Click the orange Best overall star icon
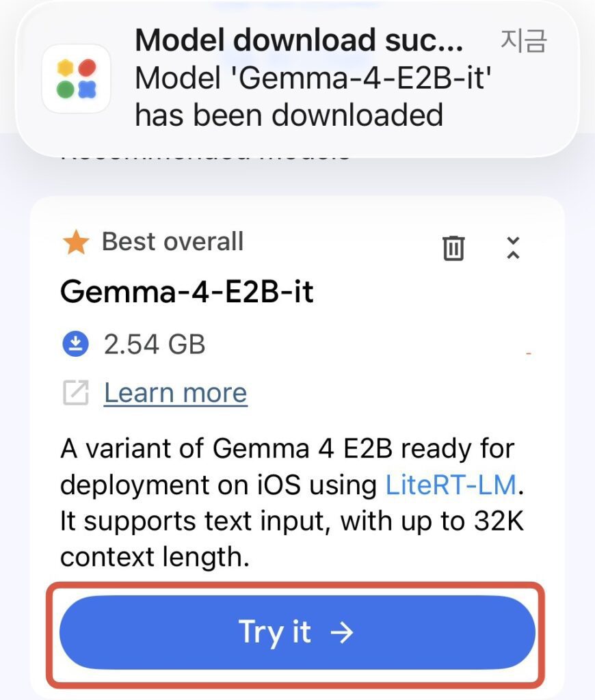 point(75,243)
